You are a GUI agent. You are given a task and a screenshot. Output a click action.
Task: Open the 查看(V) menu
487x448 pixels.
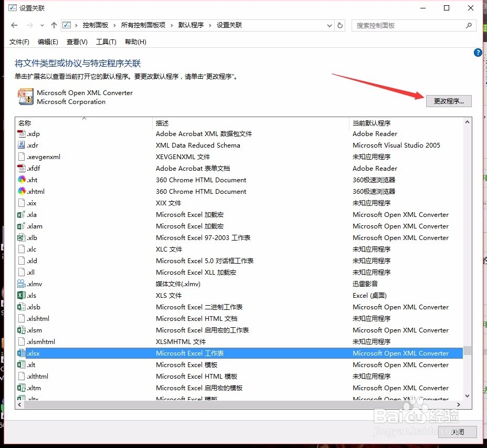76,42
